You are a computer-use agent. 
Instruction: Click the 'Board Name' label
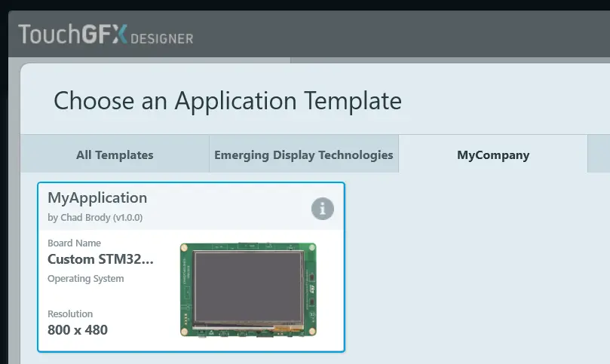74,243
